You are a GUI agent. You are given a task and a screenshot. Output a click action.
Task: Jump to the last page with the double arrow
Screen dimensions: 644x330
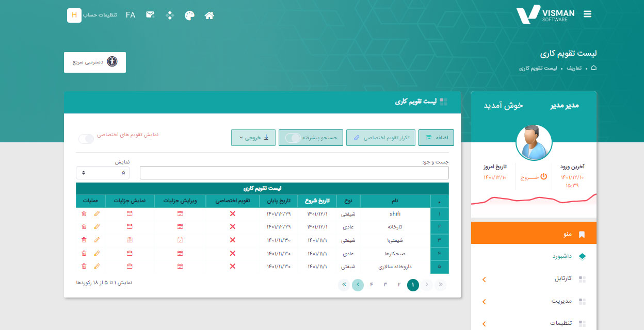click(344, 285)
